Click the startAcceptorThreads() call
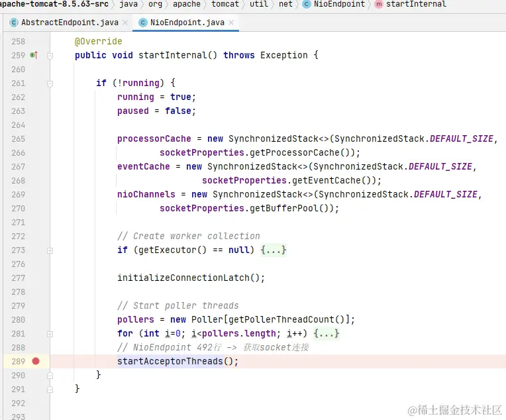Image resolution: width=506 pixels, height=420 pixels. click(177, 361)
